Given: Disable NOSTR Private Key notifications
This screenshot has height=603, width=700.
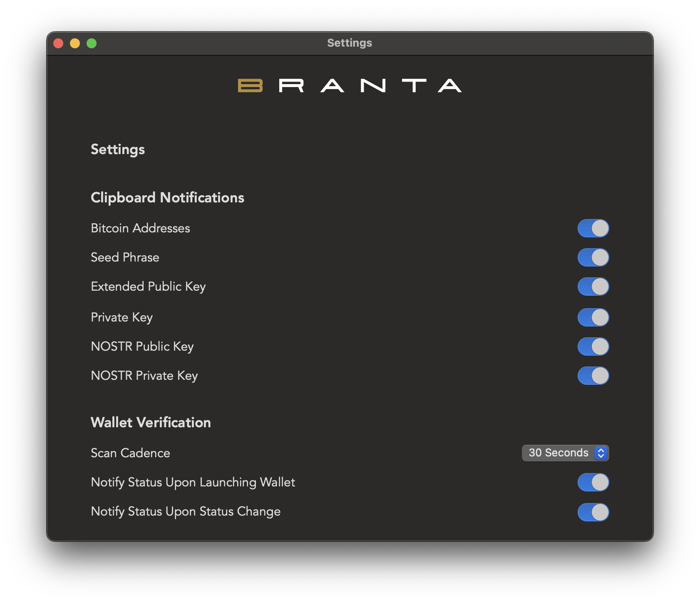Looking at the screenshot, I should [x=593, y=376].
